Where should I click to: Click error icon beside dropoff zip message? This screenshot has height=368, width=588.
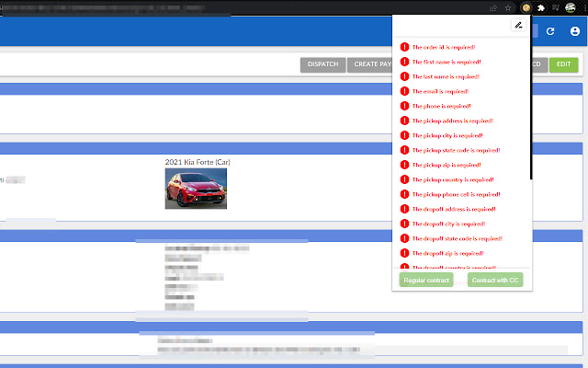(404, 253)
